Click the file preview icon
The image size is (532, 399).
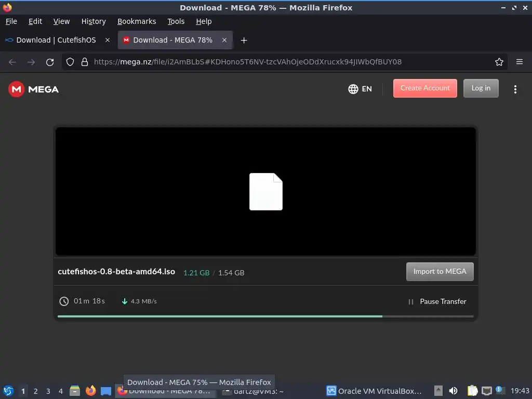pyautogui.click(x=266, y=192)
